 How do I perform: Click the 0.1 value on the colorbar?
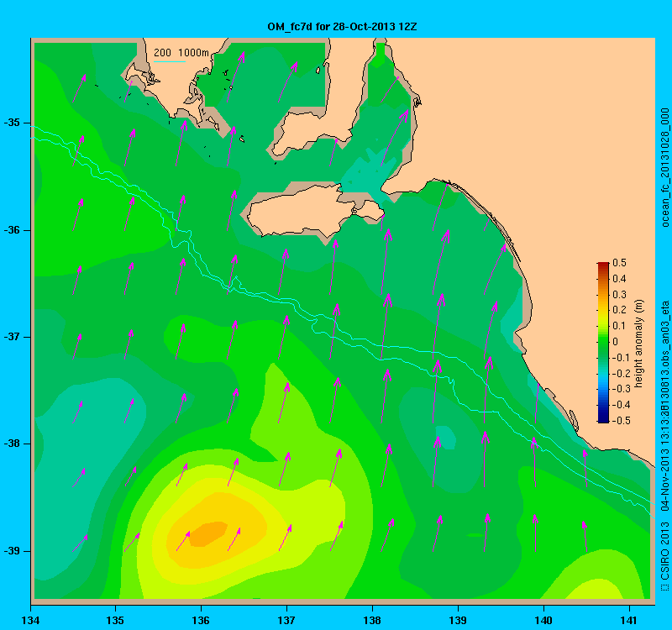619,326
